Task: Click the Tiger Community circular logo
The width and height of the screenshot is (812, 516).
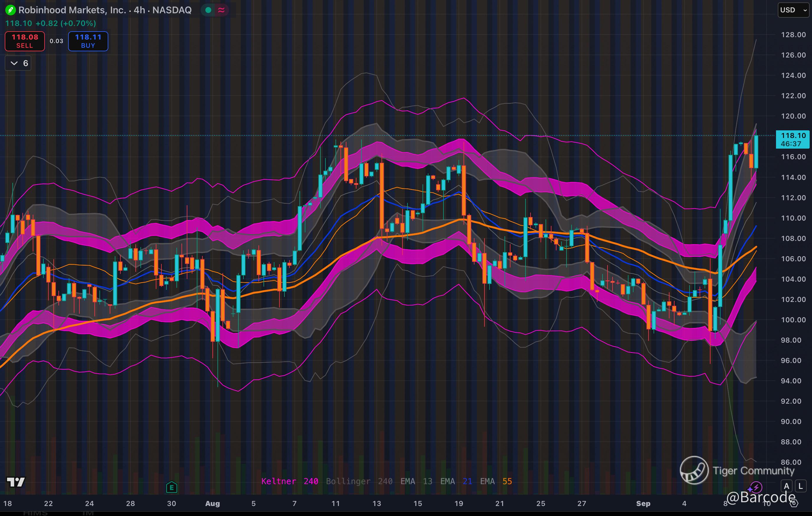Action: (694, 470)
